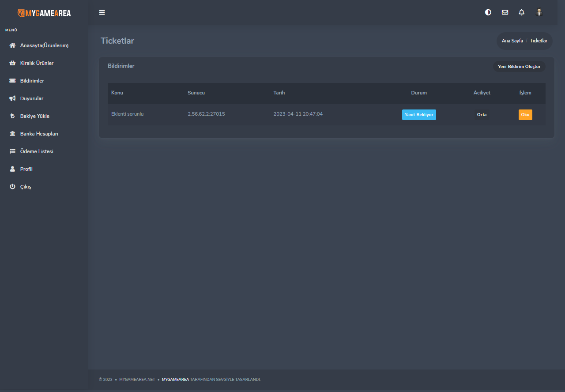
Task: Open the user avatar menu
Action: (539, 12)
